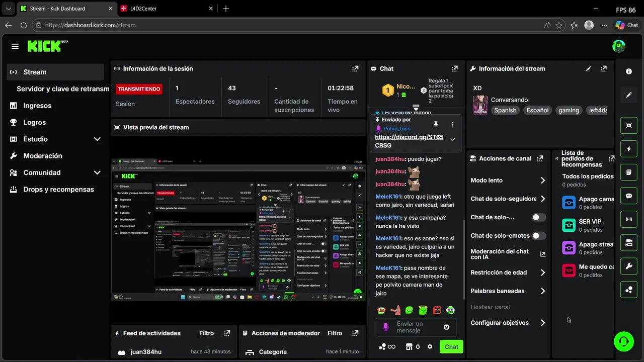This screenshot has height=362, width=644.
Task: Click the message input field
Action: click(x=416, y=327)
